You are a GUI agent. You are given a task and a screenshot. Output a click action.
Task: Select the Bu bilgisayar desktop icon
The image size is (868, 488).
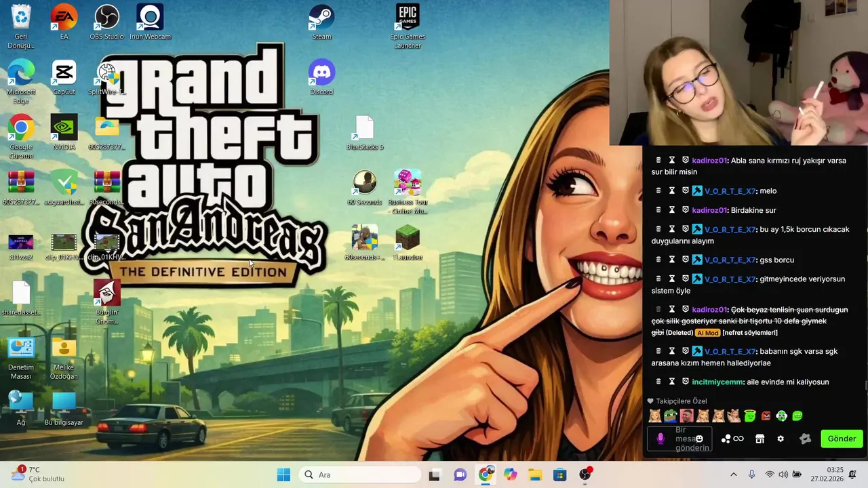64,408
